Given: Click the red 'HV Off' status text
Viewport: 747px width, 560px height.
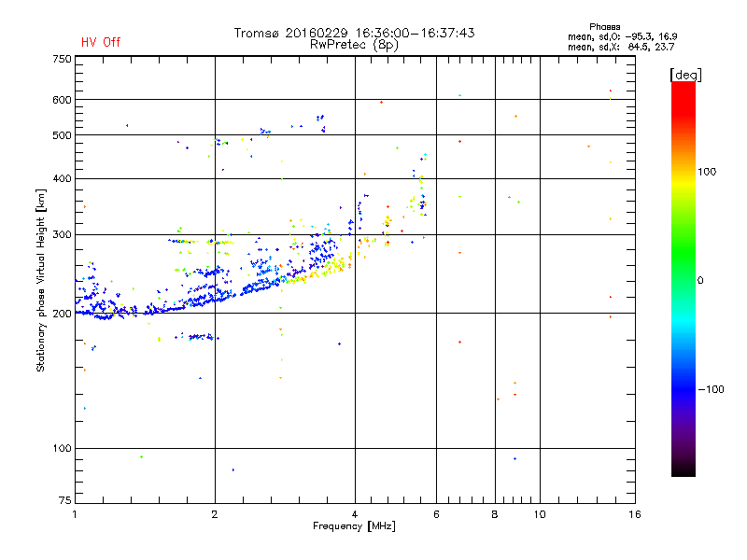Looking at the screenshot, I should click(101, 42).
